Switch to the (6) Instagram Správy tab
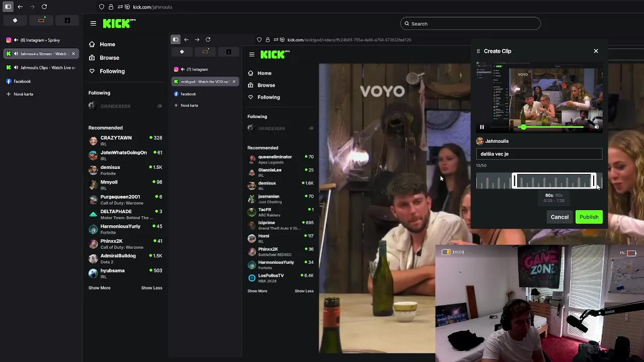Screen dimensions: 644x362 (x=40, y=40)
